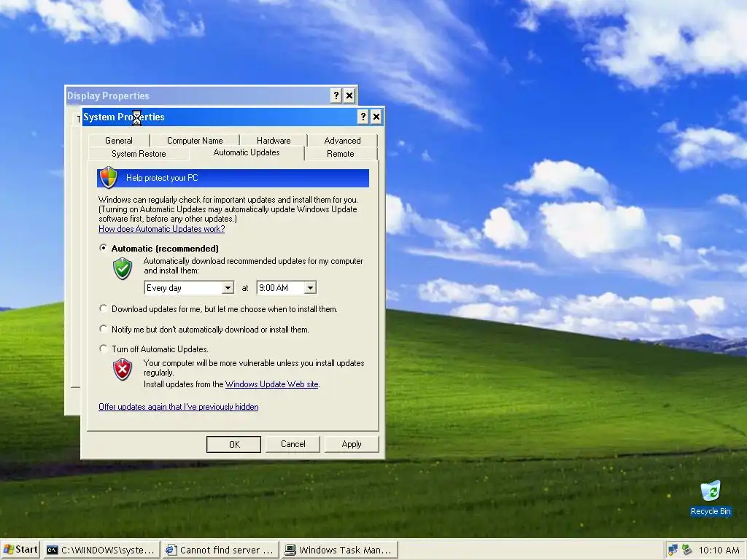Select Notify me but don't download option
This screenshot has height=560, width=747.
tap(103, 329)
